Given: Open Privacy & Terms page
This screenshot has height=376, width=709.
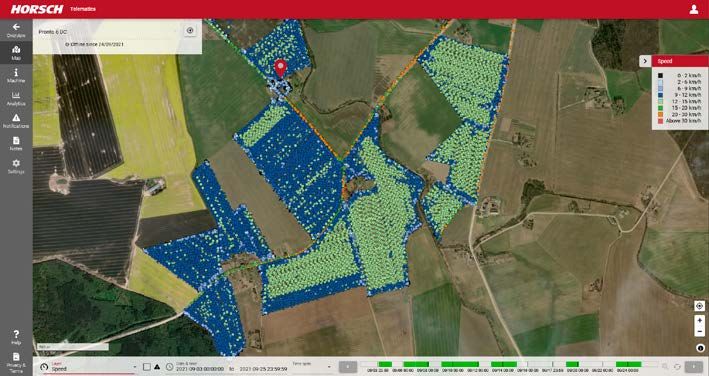Looking at the screenshot, I should tap(16, 362).
